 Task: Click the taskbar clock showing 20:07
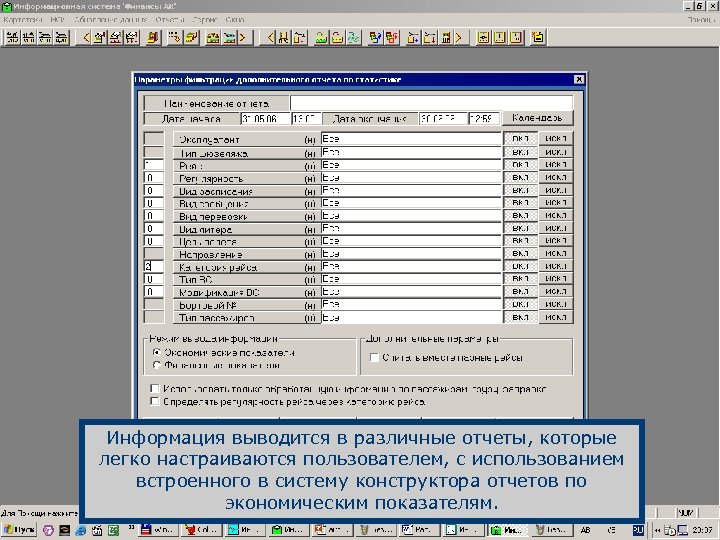tap(702, 530)
